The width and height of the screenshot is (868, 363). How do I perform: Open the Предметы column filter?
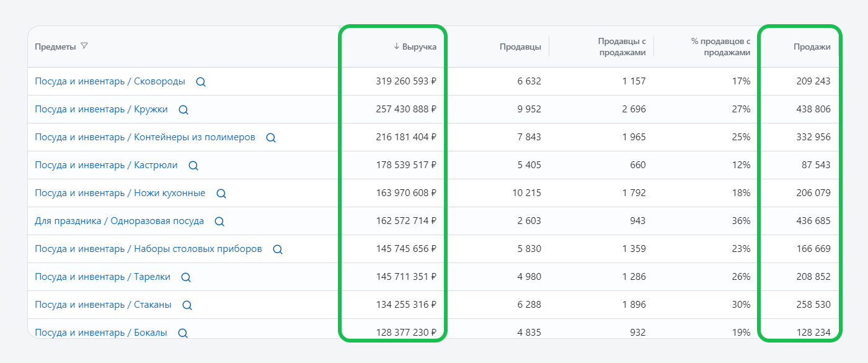(84, 46)
